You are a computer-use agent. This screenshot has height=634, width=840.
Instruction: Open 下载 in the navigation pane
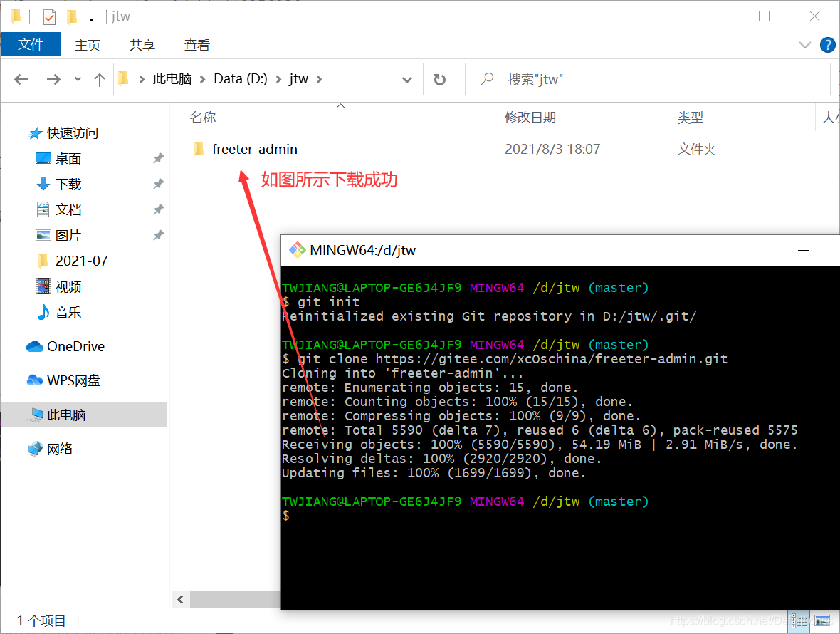click(68, 185)
